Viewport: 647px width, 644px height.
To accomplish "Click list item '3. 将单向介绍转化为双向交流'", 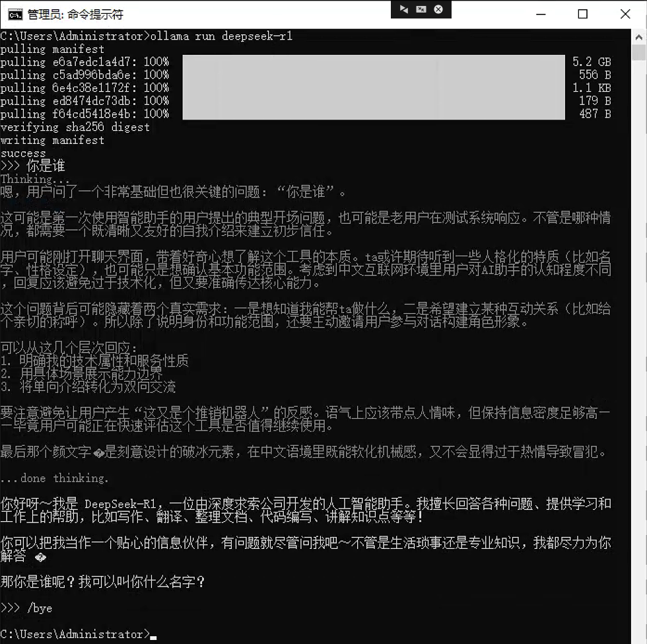I will coord(88,387).
